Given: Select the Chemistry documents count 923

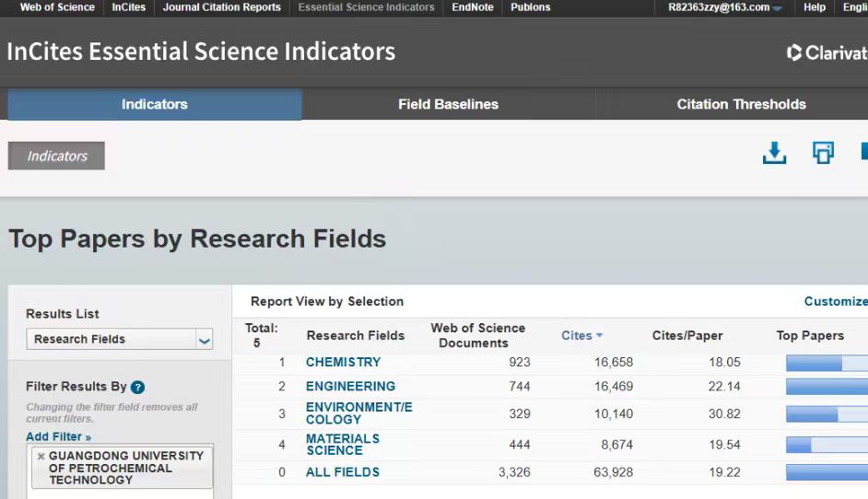Looking at the screenshot, I should tap(520, 363).
